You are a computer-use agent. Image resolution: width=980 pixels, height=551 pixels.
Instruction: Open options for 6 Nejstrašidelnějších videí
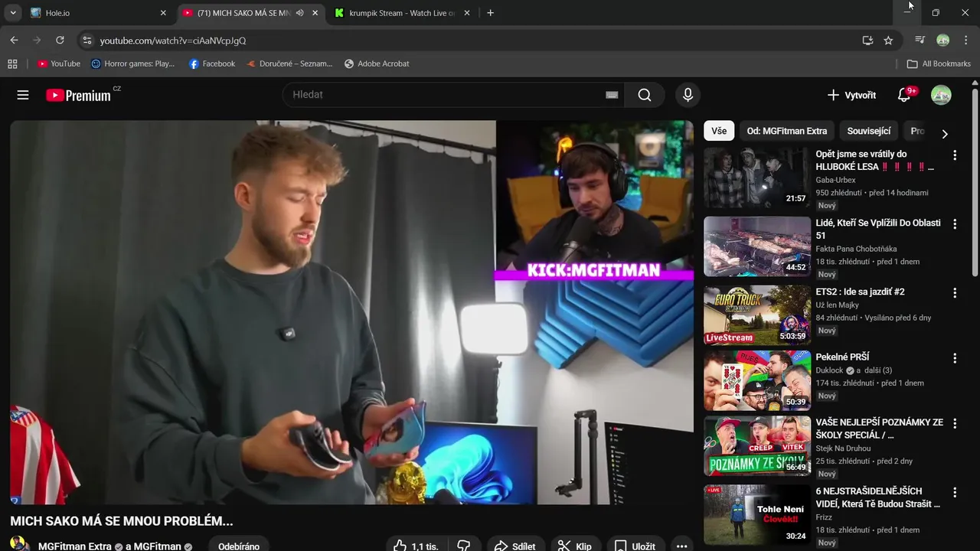coord(954,492)
